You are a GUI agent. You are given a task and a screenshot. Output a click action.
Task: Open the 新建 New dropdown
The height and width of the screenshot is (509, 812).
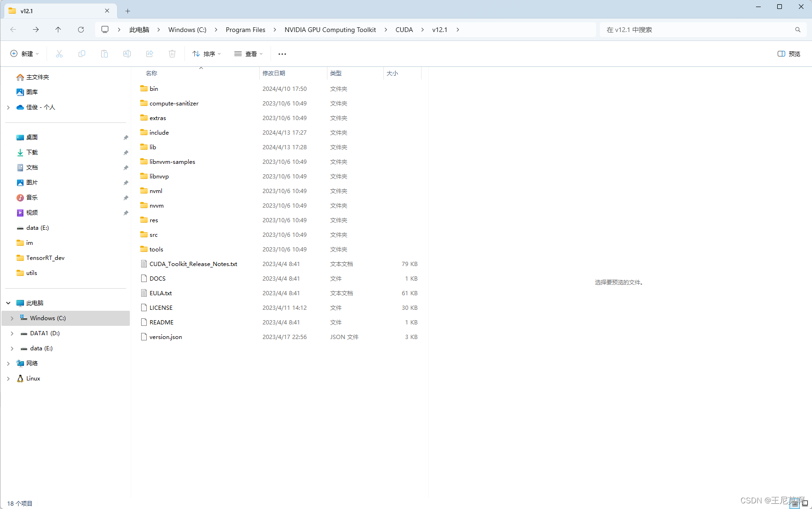[25, 54]
